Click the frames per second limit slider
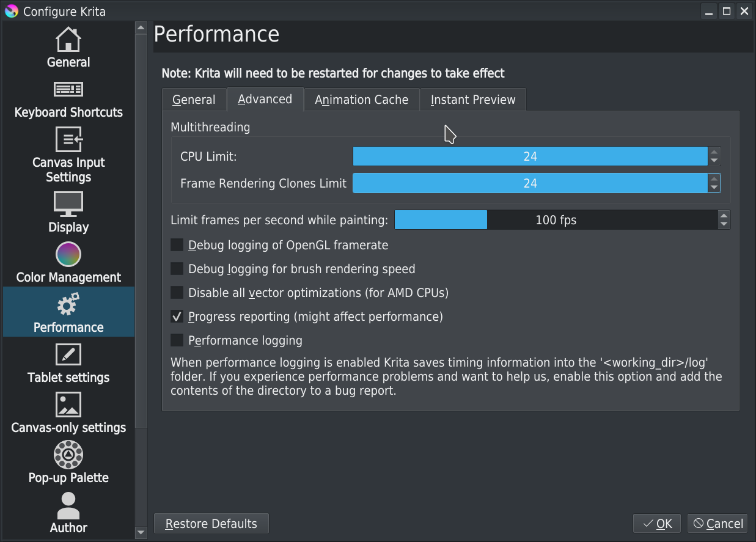 click(x=555, y=220)
